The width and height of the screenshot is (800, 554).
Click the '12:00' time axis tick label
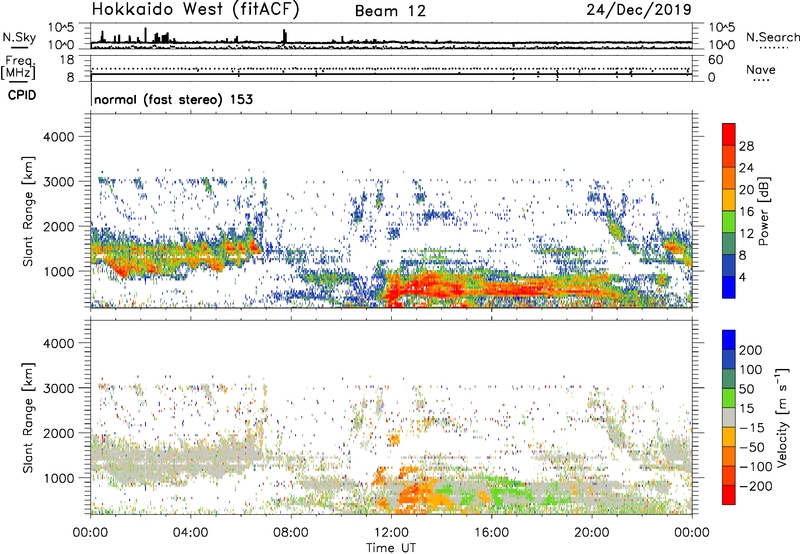click(x=391, y=533)
